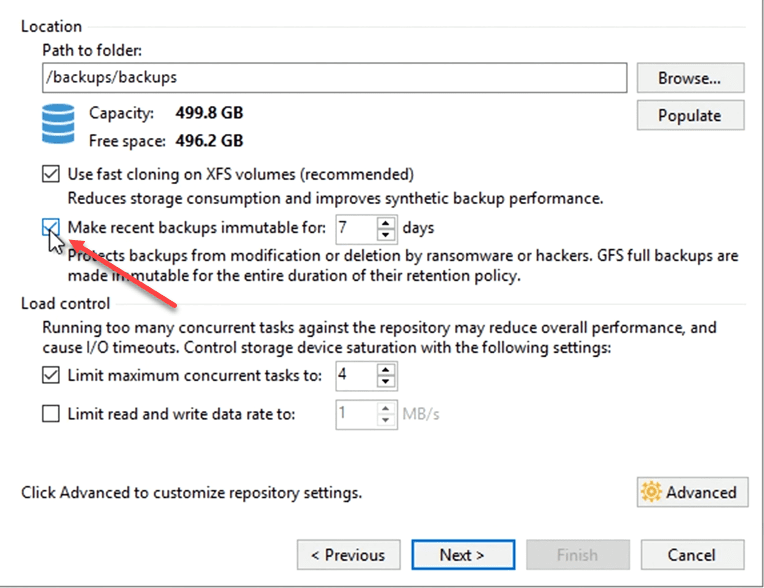Proceed with the Next button
The height and width of the screenshot is (588, 764).
point(463,555)
